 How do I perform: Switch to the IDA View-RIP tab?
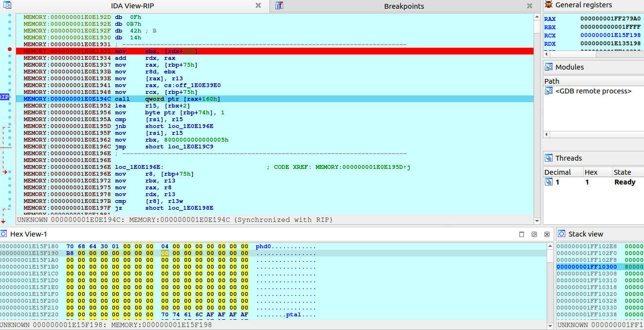pyautogui.click(x=132, y=6)
